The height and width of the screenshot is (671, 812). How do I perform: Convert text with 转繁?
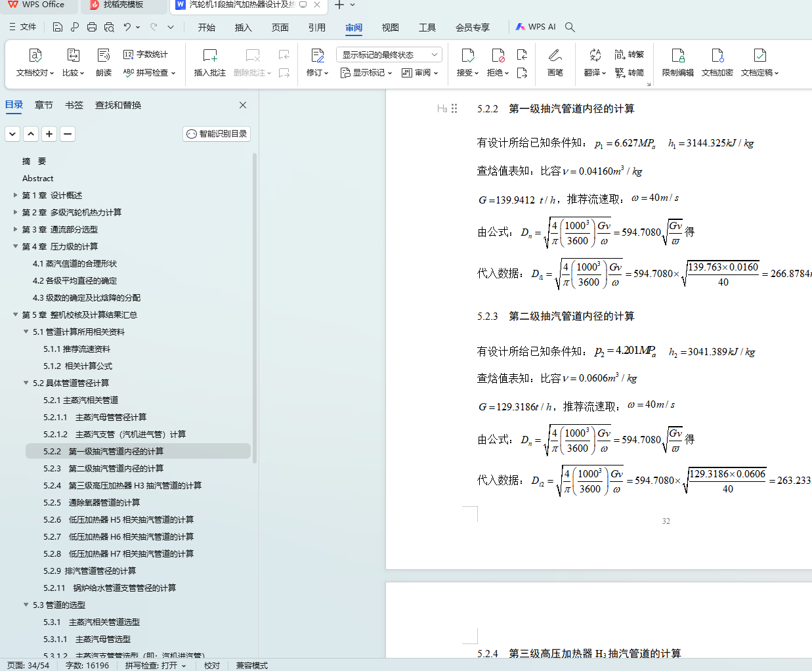point(630,54)
